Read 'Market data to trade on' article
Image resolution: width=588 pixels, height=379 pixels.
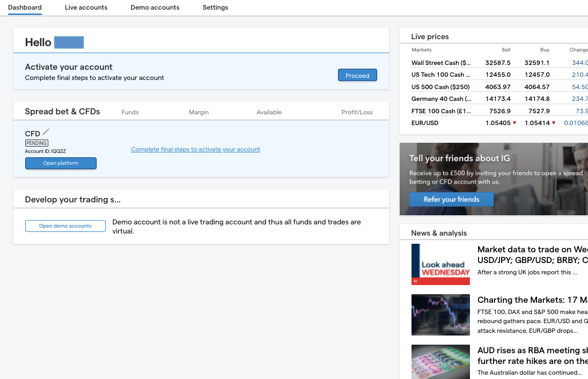(x=533, y=255)
